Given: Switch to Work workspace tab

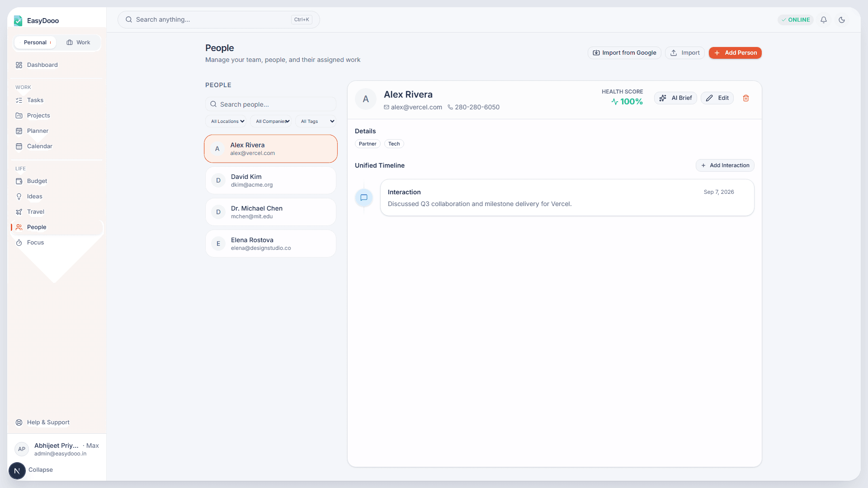Looking at the screenshot, I should [x=79, y=42].
